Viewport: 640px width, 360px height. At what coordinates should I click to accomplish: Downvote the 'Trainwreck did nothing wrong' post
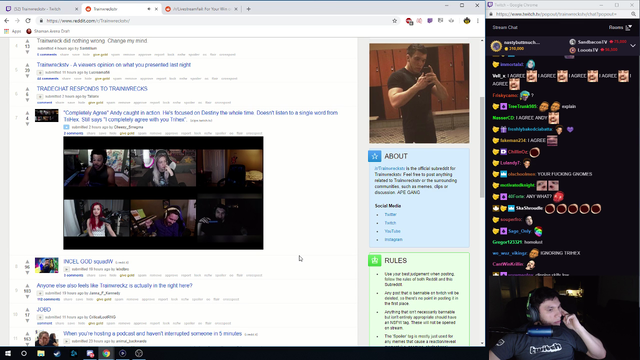click(27, 52)
